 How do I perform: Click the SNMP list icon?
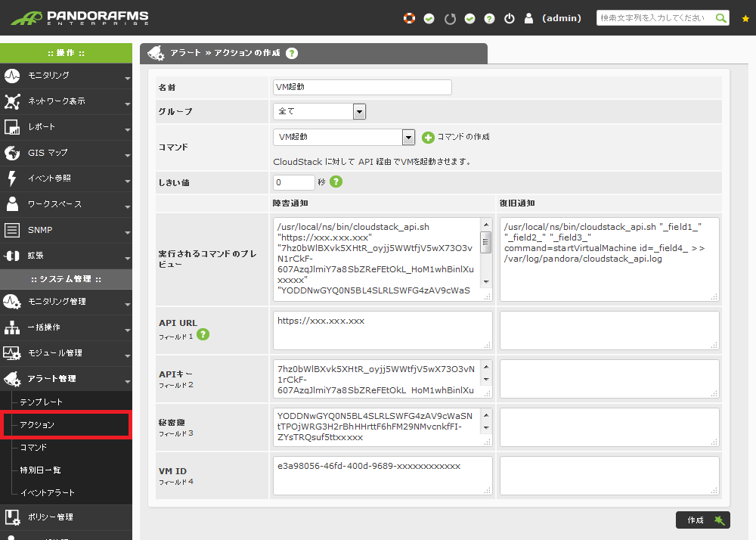pyautogui.click(x=12, y=230)
